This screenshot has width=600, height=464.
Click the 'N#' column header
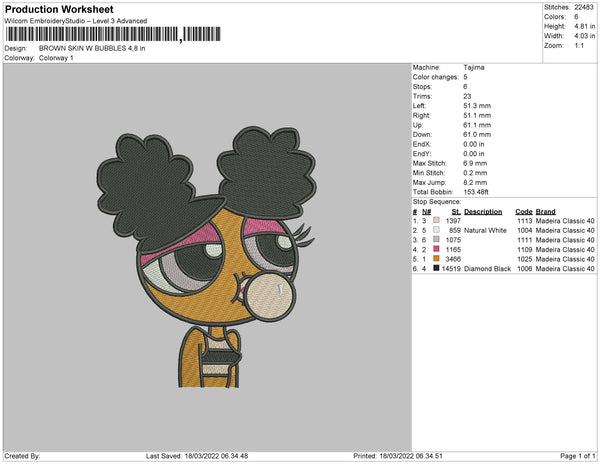pos(426,212)
